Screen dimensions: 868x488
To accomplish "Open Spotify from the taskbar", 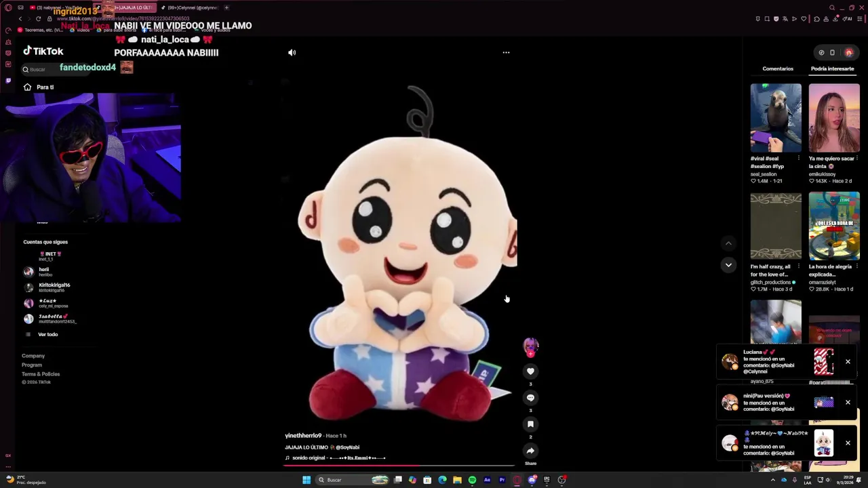I will [x=472, y=480].
